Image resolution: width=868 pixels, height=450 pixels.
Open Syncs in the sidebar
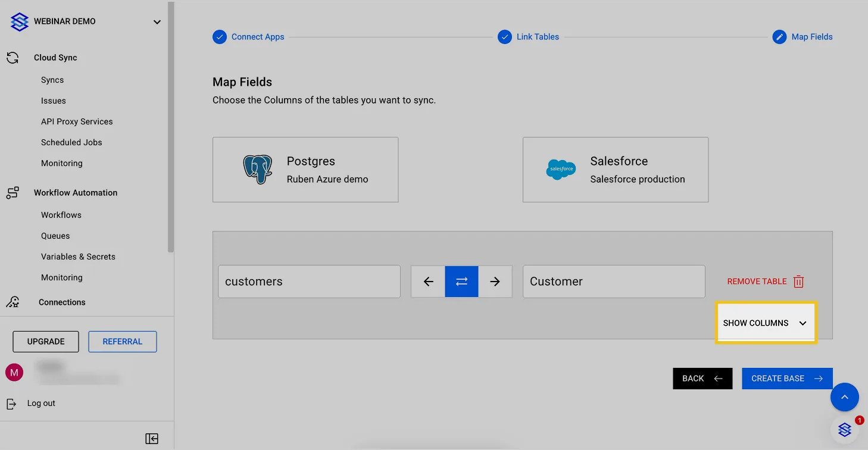point(52,80)
